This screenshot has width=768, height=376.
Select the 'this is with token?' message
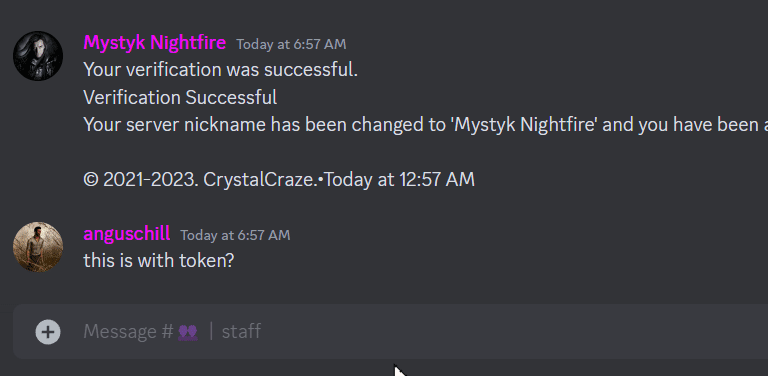click(x=159, y=260)
